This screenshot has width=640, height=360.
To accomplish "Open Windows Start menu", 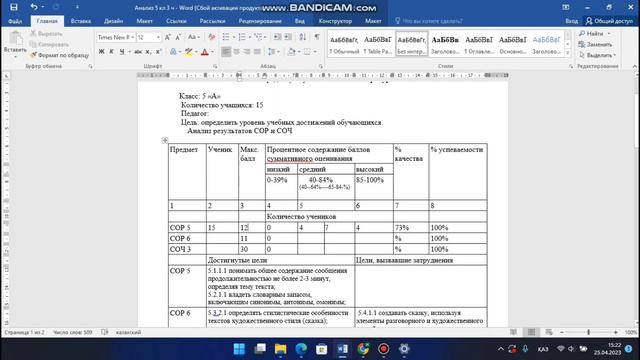I will pos(239,349).
